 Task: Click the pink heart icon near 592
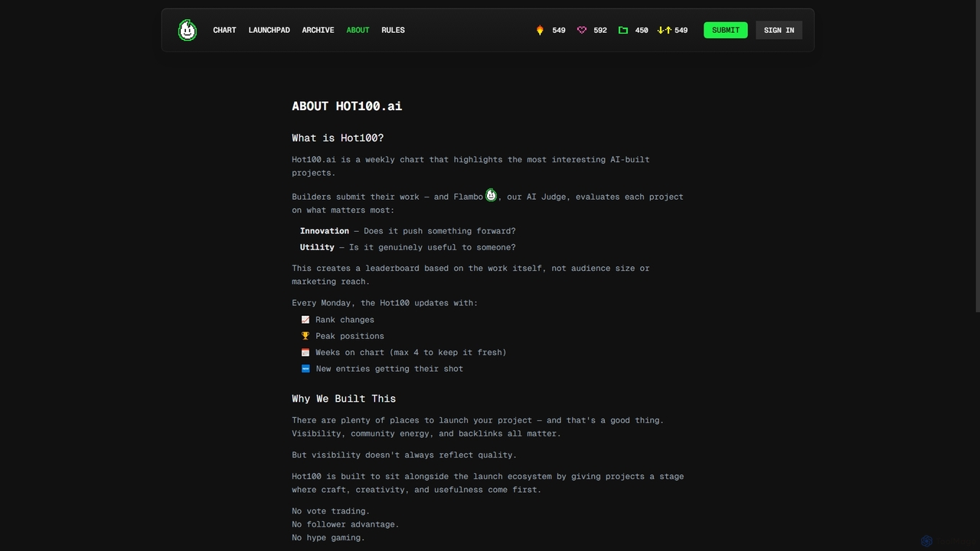[x=581, y=30]
